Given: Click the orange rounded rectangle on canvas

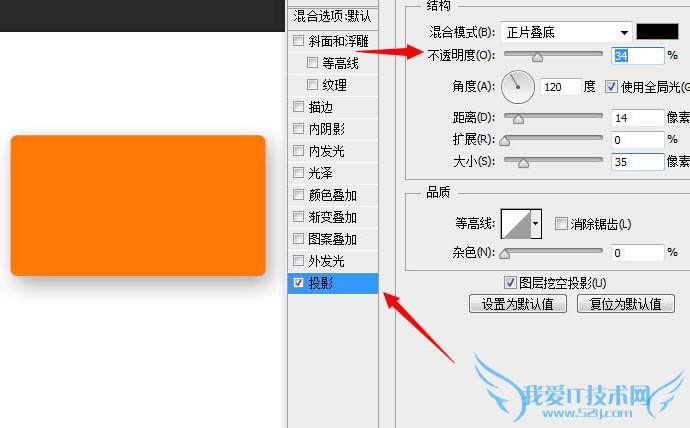Looking at the screenshot, I should pyautogui.click(x=138, y=205).
